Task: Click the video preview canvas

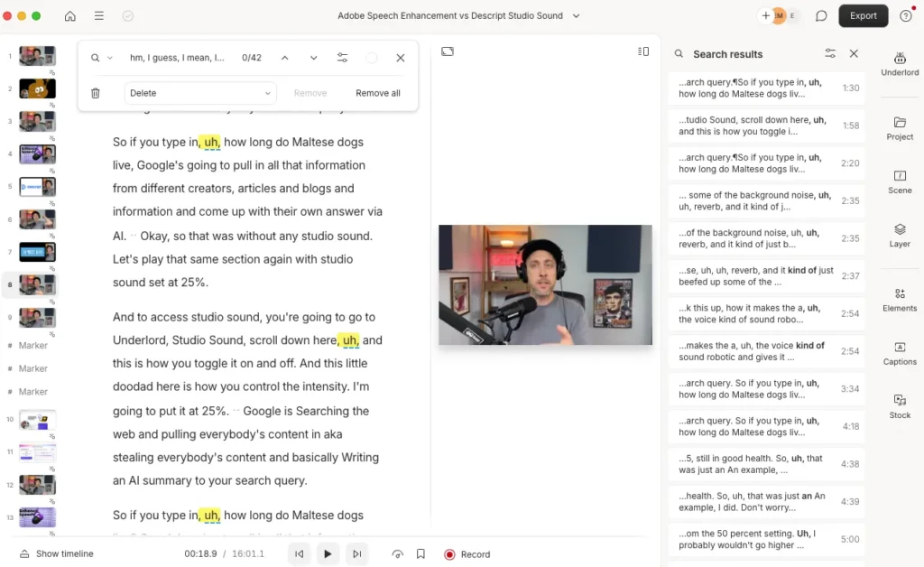Action: (545, 284)
